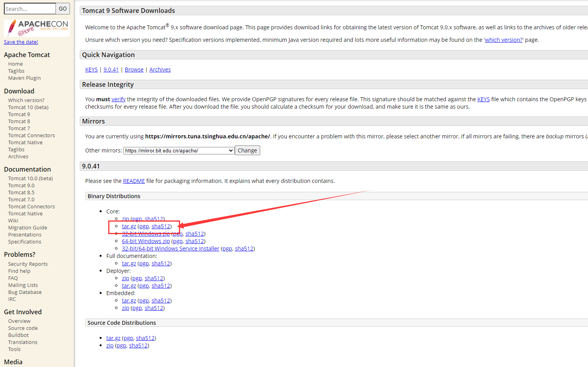The width and height of the screenshot is (588, 367).
Task: Click the verify link in Release Integrity
Action: (118, 99)
